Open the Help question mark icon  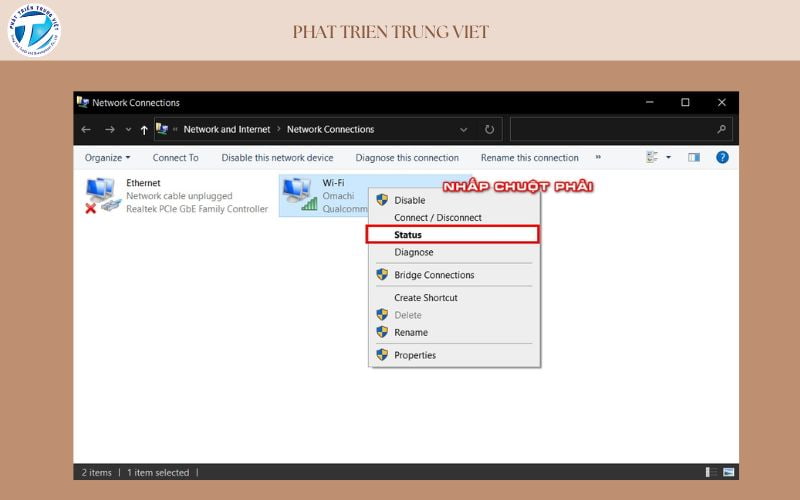coord(722,157)
